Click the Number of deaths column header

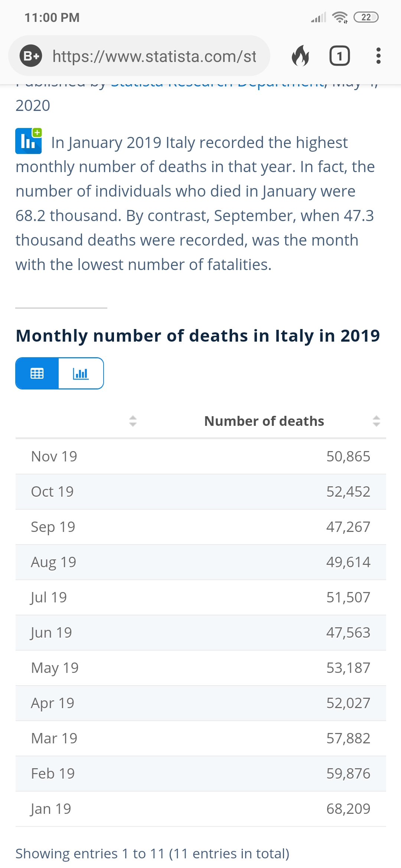(264, 421)
